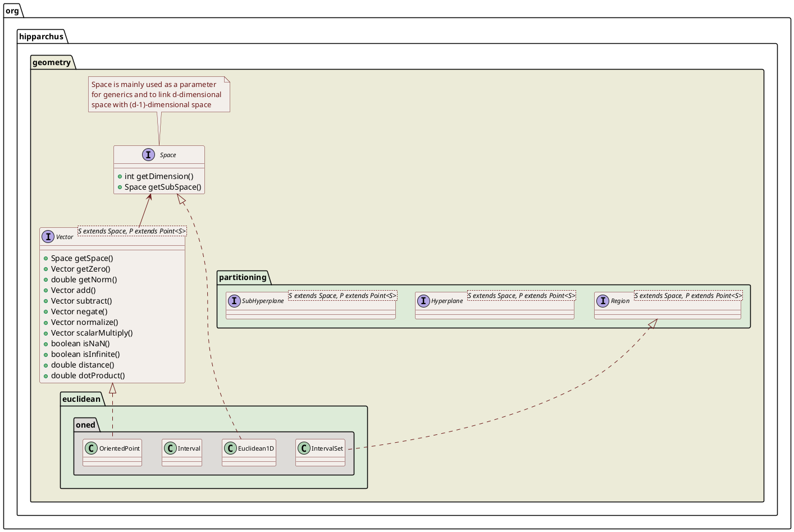Click the Vector interface name
Screen dimensions: 794x532
click(x=65, y=237)
